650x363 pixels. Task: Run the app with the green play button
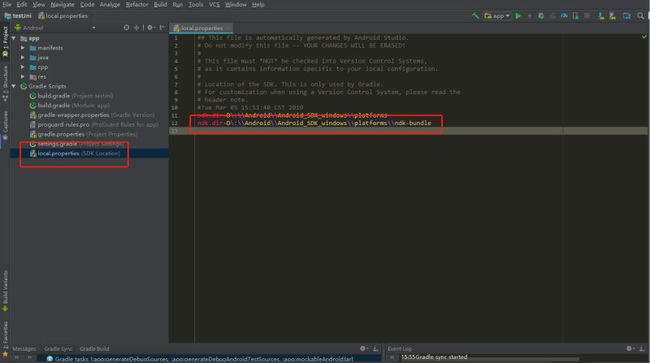518,16
